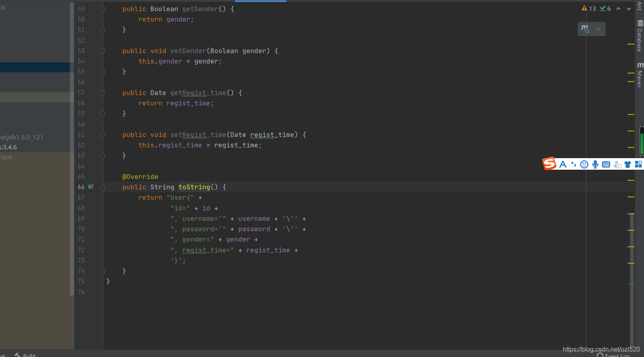Click getRegist_time method name
This screenshot has width=644, height=357.
tap(198, 93)
